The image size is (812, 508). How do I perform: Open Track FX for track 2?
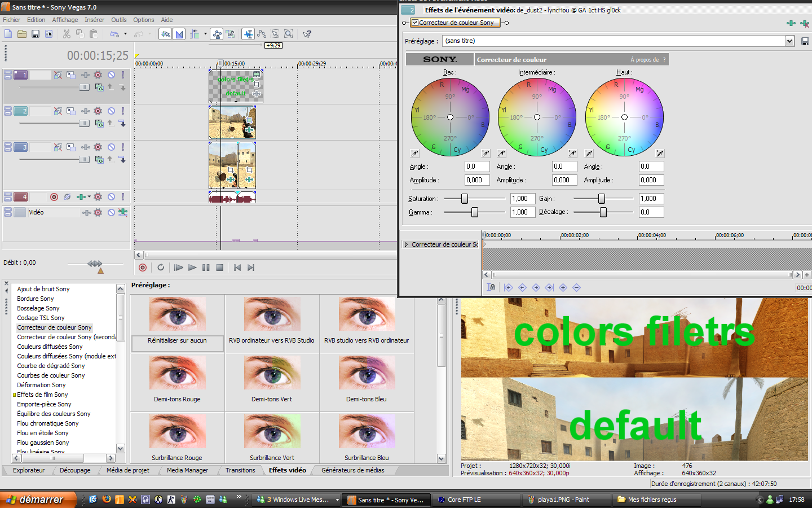click(86, 111)
